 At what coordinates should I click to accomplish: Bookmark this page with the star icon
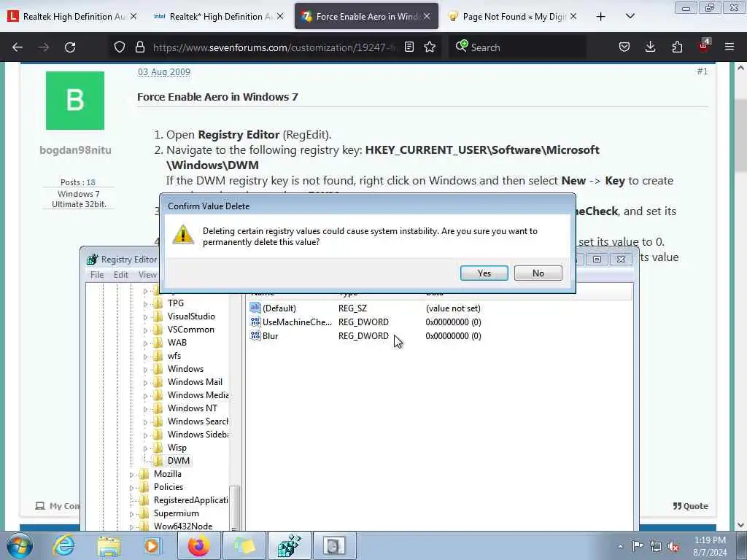pos(430,47)
